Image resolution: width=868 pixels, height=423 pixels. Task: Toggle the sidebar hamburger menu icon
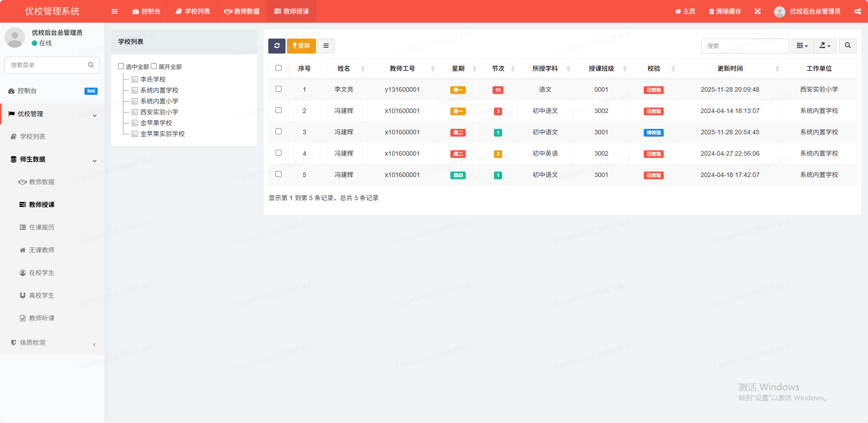coord(114,11)
